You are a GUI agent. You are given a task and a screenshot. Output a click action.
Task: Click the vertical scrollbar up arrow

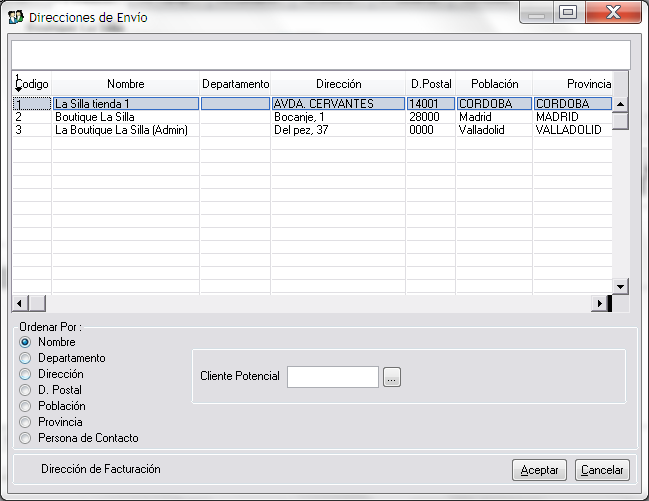point(620,104)
